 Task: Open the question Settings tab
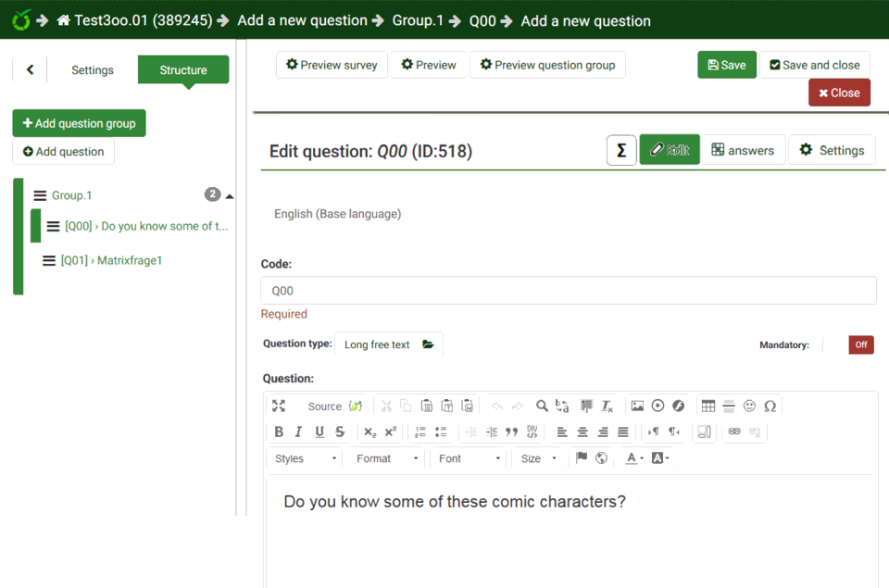click(x=832, y=150)
